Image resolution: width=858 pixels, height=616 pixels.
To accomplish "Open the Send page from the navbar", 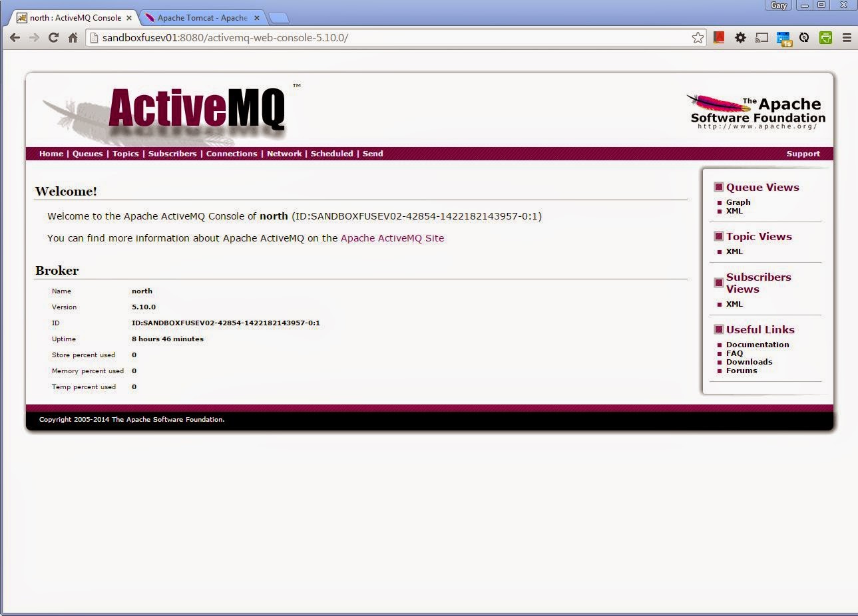I will (x=373, y=154).
